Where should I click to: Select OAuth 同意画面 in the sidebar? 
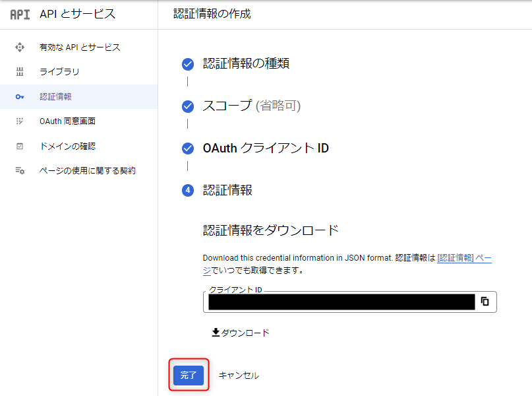tap(67, 121)
